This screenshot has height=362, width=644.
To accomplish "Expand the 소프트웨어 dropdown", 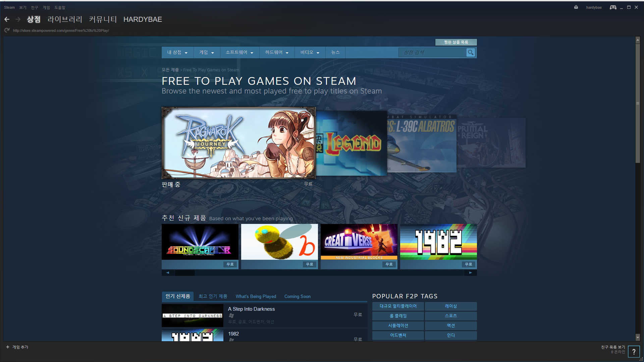I will pyautogui.click(x=239, y=53).
